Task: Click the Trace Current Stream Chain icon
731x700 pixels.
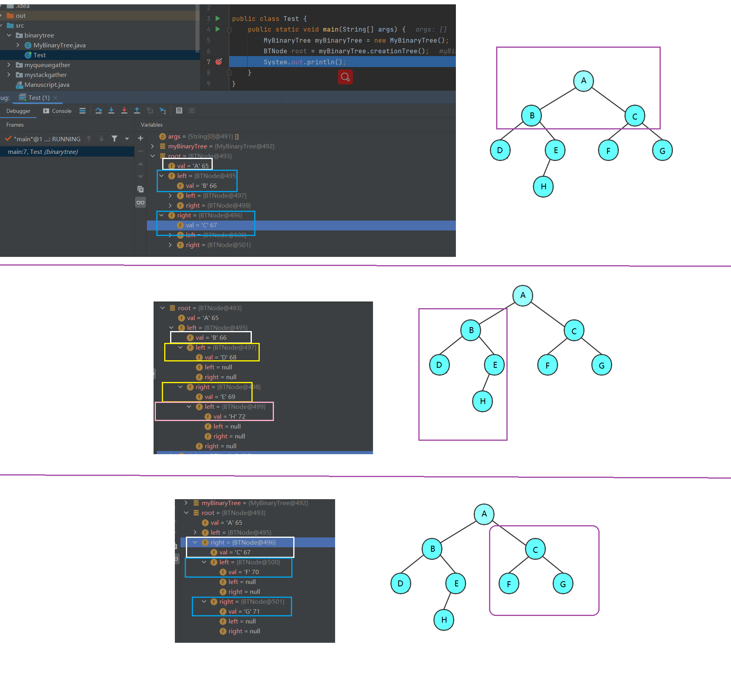Action: coord(192,111)
